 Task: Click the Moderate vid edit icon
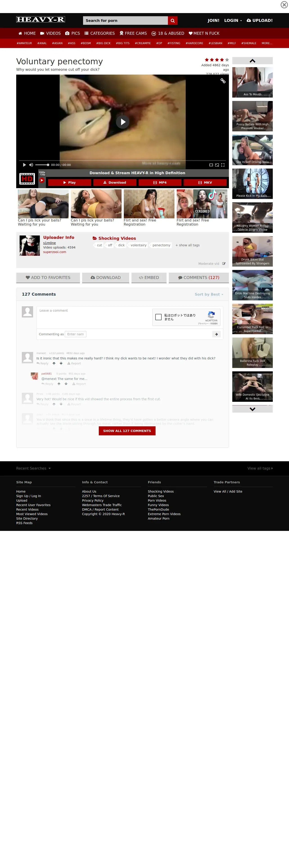(x=224, y=264)
